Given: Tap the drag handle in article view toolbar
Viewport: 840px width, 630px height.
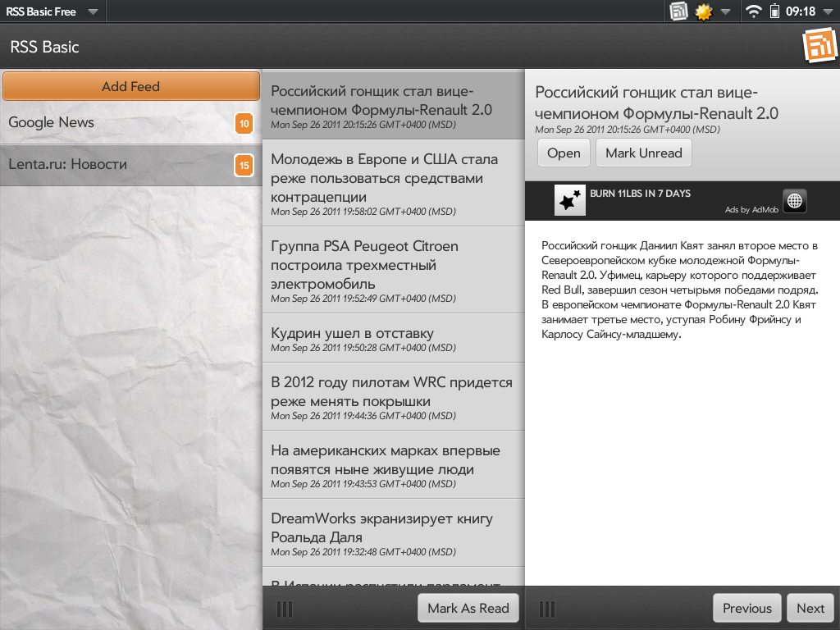Looking at the screenshot, I should pyautogui.click(x=547, y=609).
